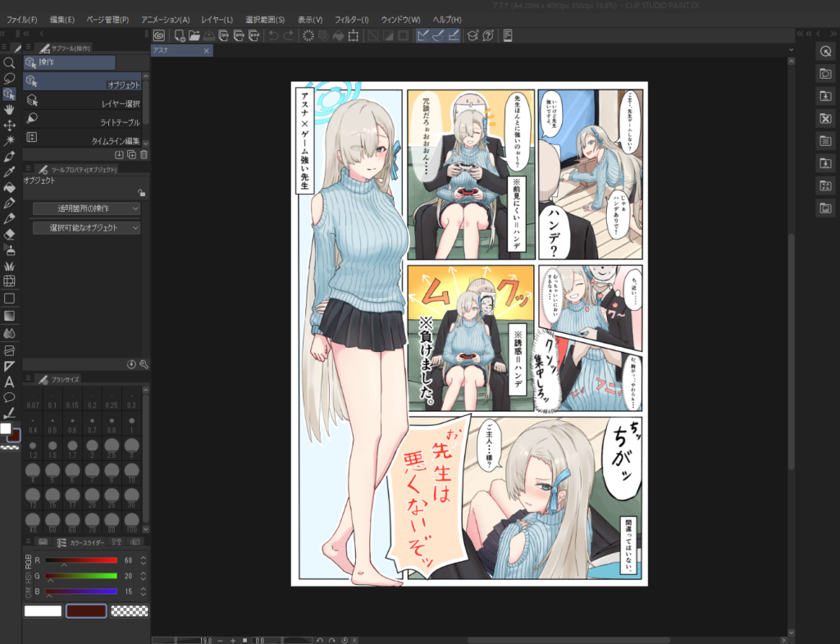
Task: Select the Eyedropper tool
Action: coord(9,172)
